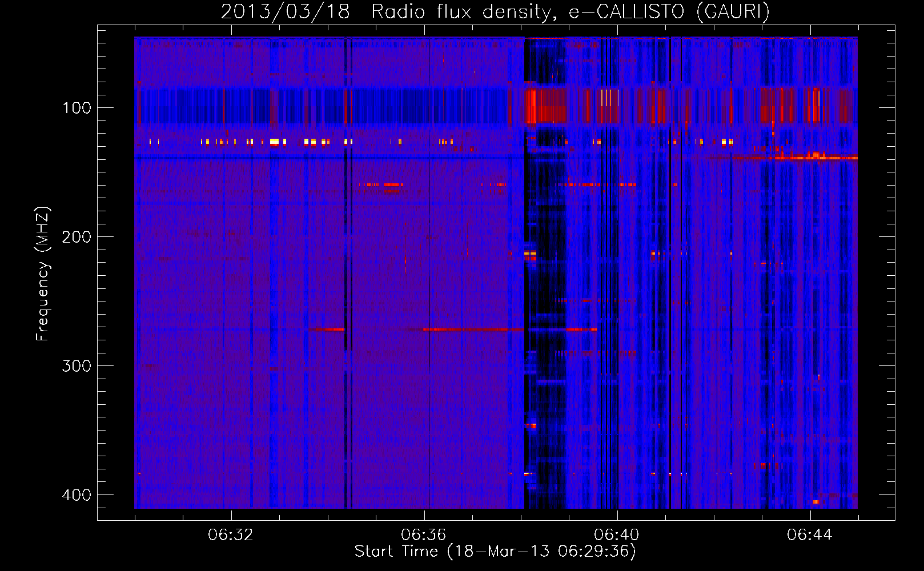Select the 300 frequency tick label
The image size is (924, 571).
[77, 366]
